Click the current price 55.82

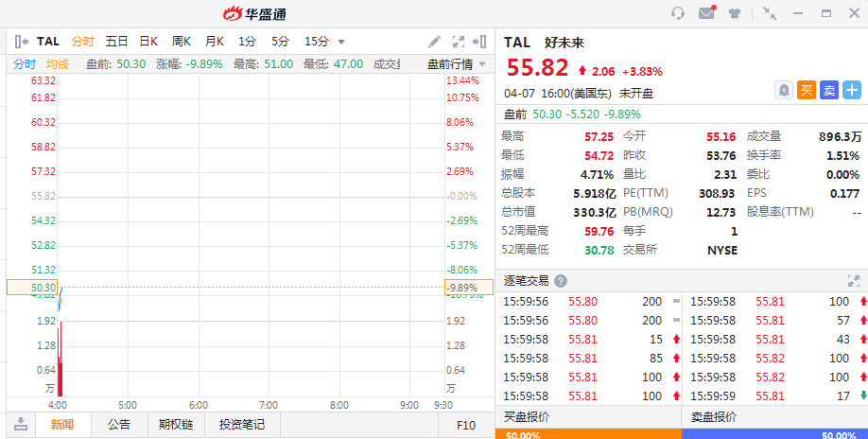537,68
